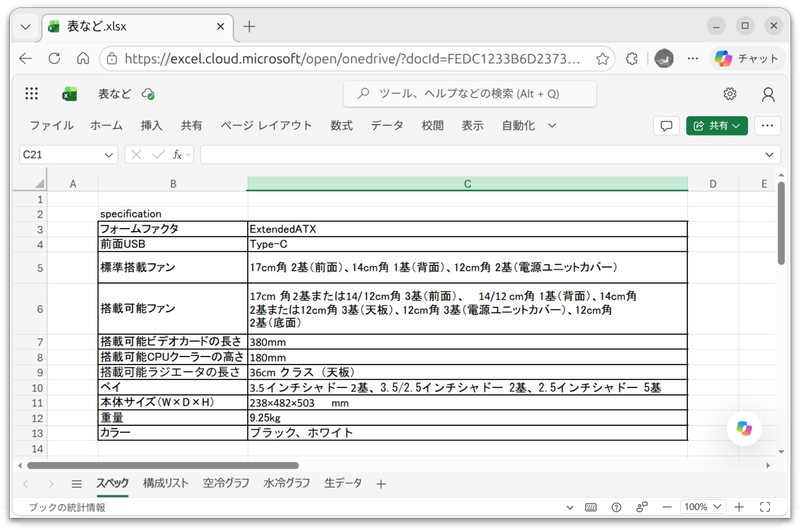Viewport: 800px width, 530px height.
Task: Cancel the formula bar entry
Action: (136, 155)
